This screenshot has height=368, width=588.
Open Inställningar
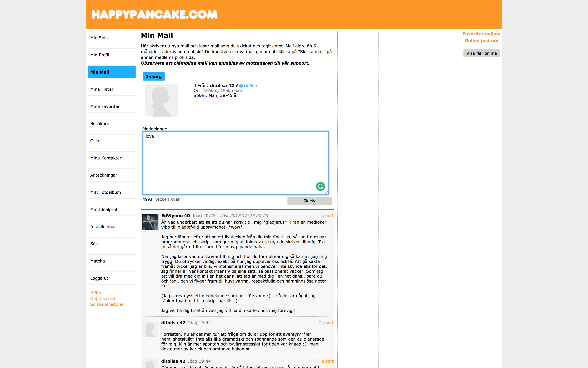[x=112, y=227]
